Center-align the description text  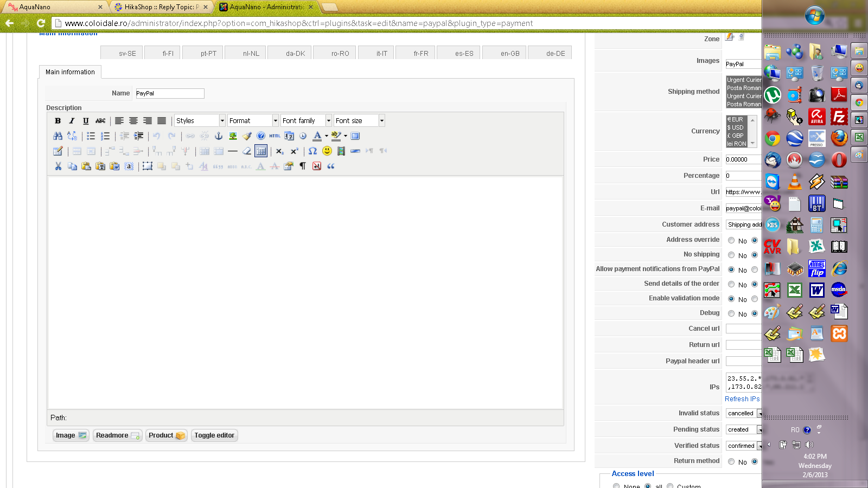click(x=133, y=121)
